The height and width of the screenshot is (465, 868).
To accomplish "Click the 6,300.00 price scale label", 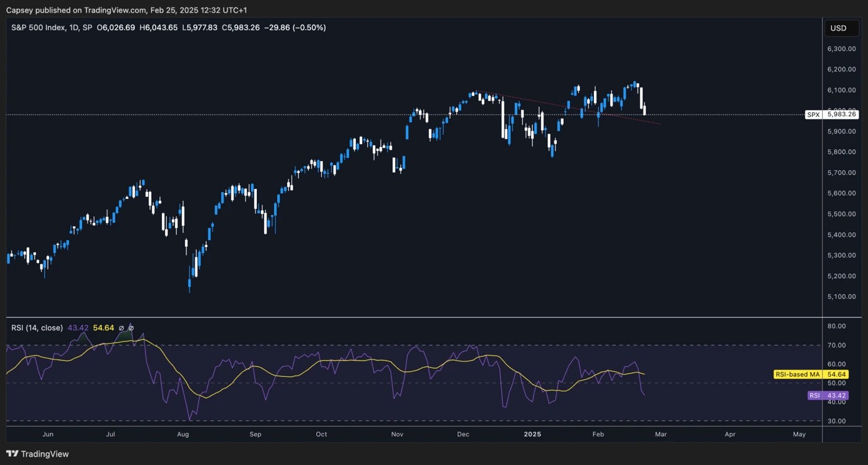I will point(841,48).
